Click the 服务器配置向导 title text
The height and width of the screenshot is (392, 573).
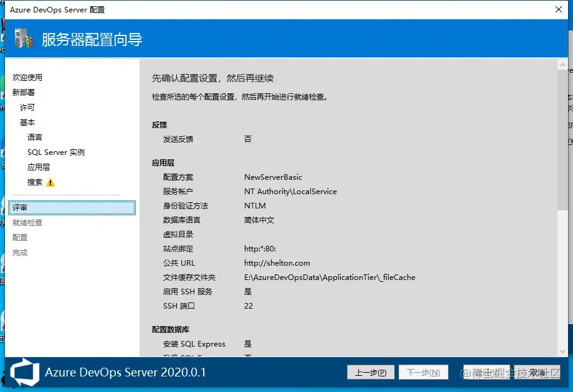[92, 39]
